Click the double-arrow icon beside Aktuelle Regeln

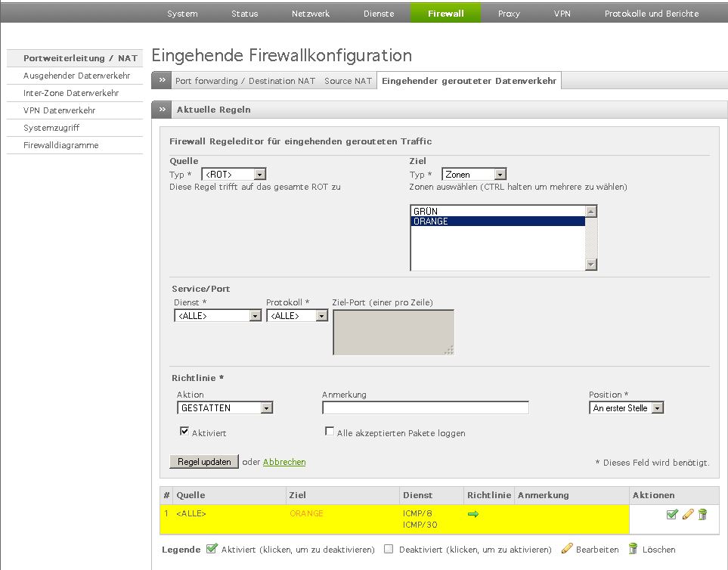click(162, 110)
